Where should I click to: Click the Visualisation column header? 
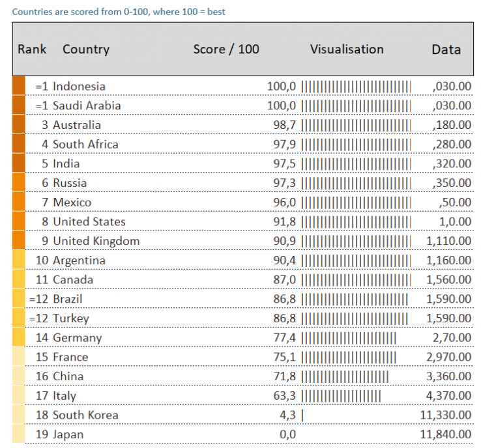click(x=347, y=49)
